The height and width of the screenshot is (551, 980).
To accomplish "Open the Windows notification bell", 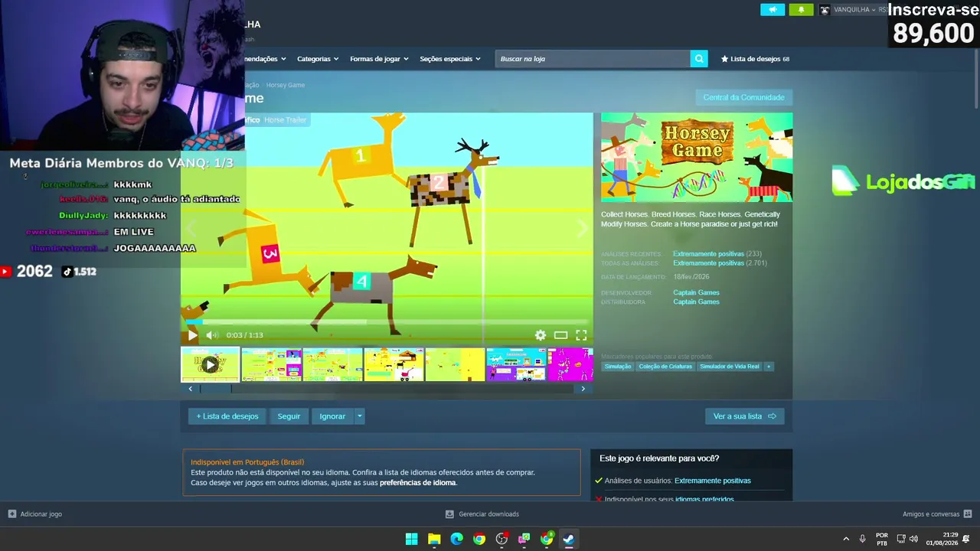I will (x=966, y=539).
